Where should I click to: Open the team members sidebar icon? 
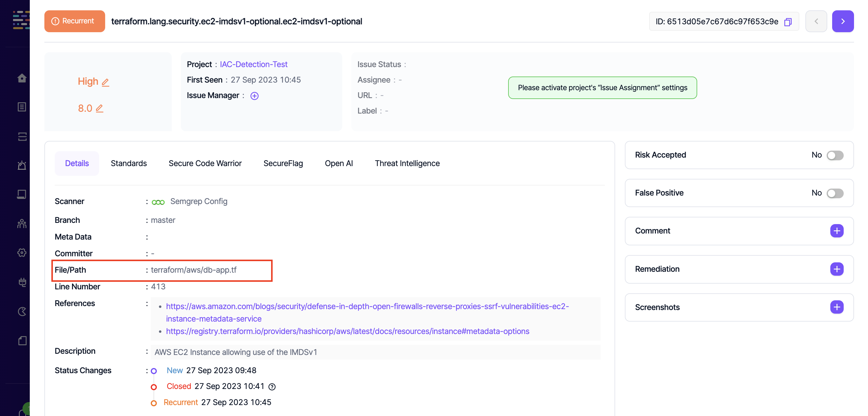[x=22, y=223]
